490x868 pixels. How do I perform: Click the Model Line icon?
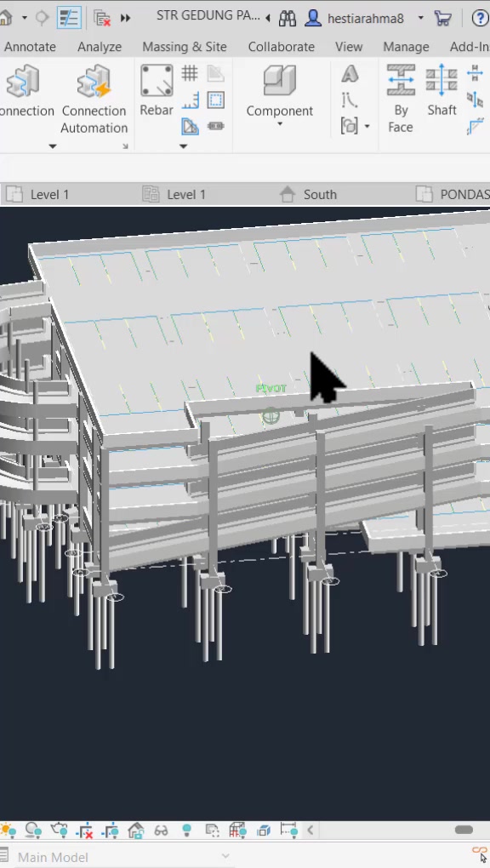[350, 100]
